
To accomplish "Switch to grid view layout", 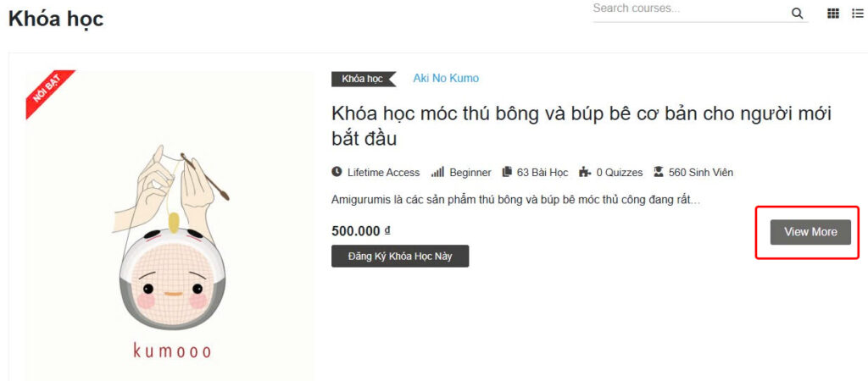I will (x=833, y=14).
